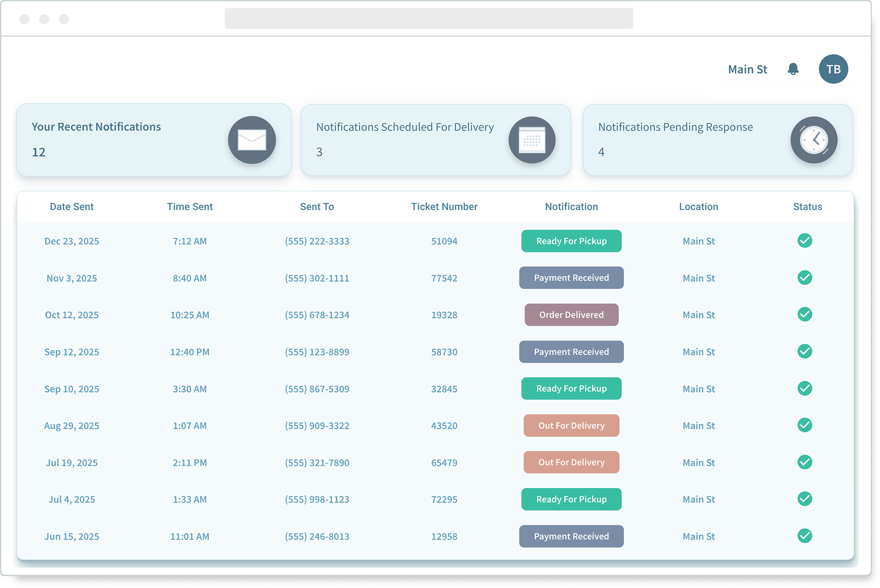Click phone number (555) 867-5309

[x=317, y=389]
